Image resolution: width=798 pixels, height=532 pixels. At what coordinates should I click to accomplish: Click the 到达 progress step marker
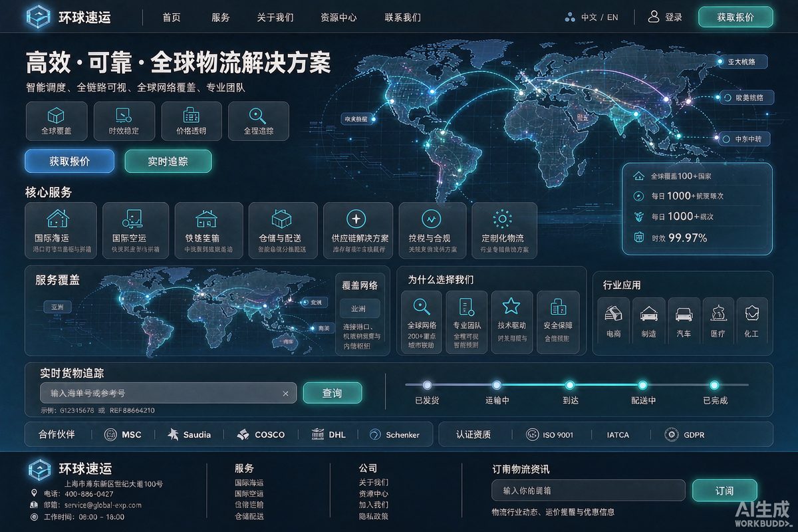tap(570, 385)
